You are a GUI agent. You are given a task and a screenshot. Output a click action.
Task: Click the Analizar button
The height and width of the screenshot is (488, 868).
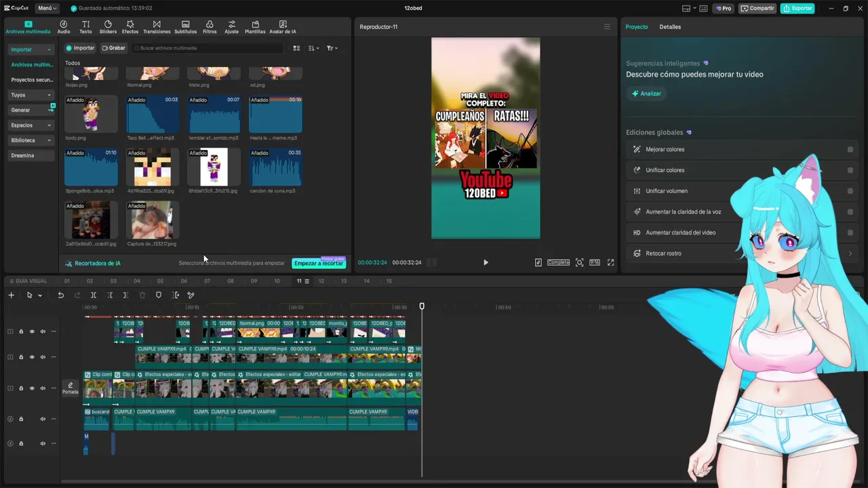(x=646, y=94)
